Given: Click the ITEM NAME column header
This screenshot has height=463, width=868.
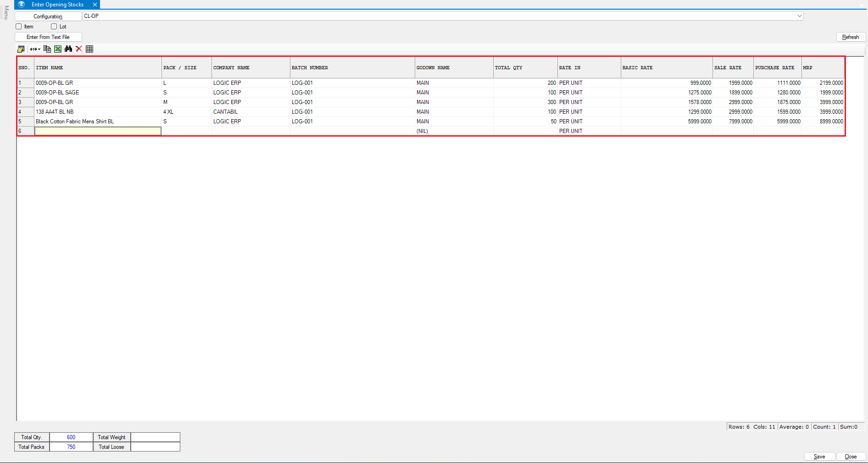Looking at the screenshot, I should (x=98, y=68).
